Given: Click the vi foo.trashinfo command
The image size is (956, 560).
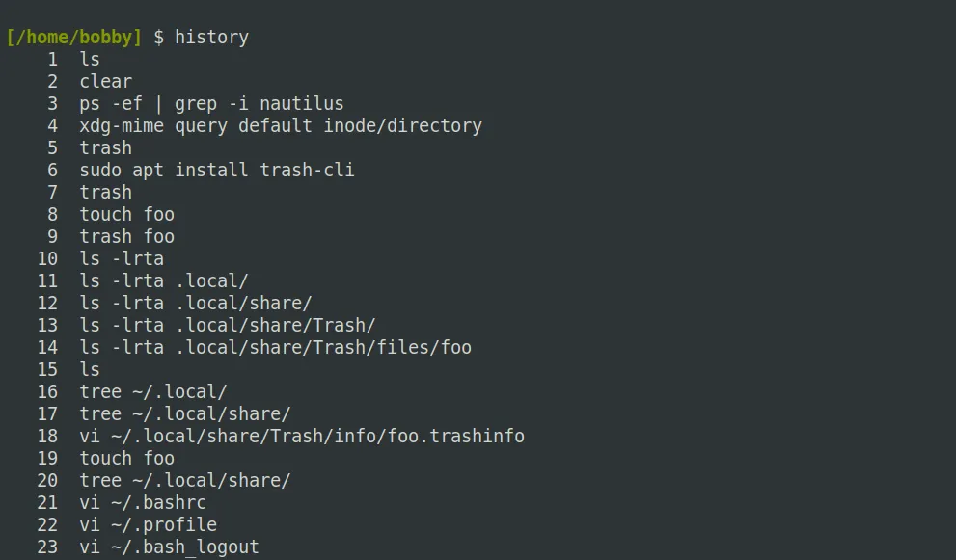Looking at the screenshot, I should [x=301, y=437].
